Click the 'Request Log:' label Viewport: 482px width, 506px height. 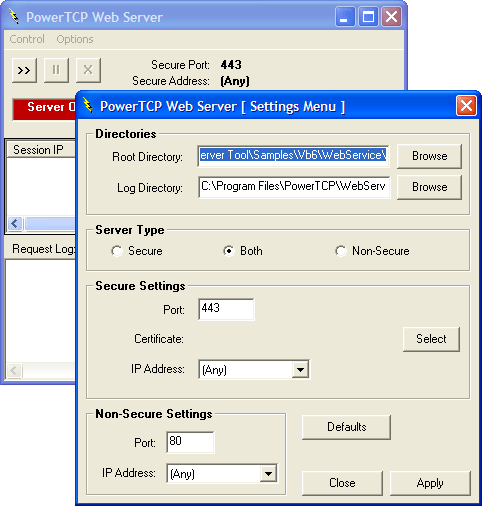coord(44,249)
